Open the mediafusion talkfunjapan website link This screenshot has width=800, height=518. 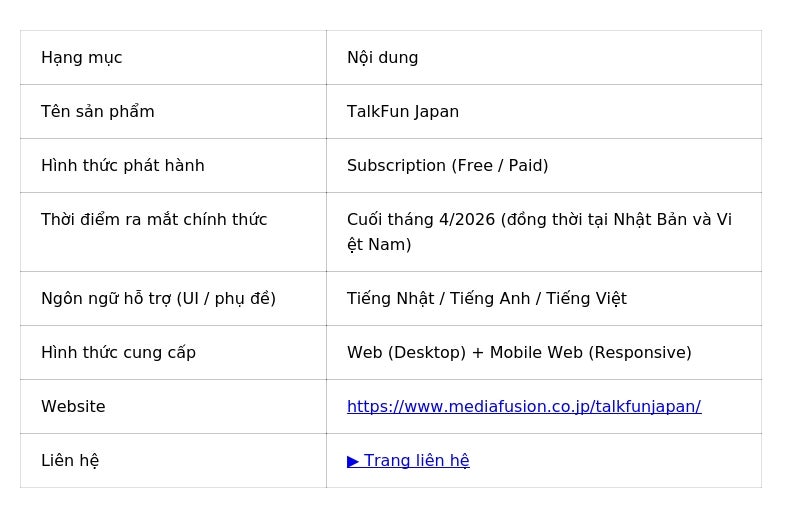(x=523, y=406)
